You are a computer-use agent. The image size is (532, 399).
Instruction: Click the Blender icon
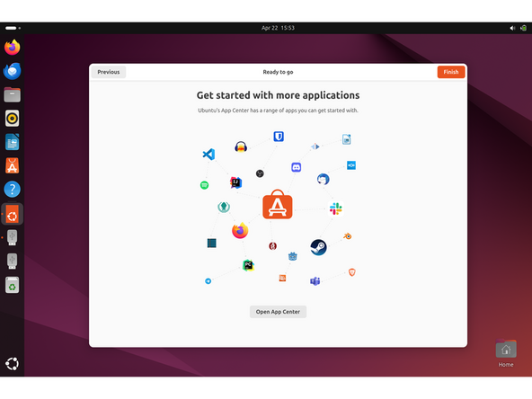click(x=348, y=236)
